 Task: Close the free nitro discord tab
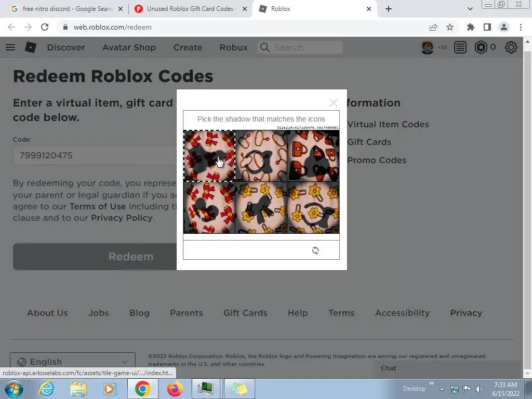coord(121,9)
